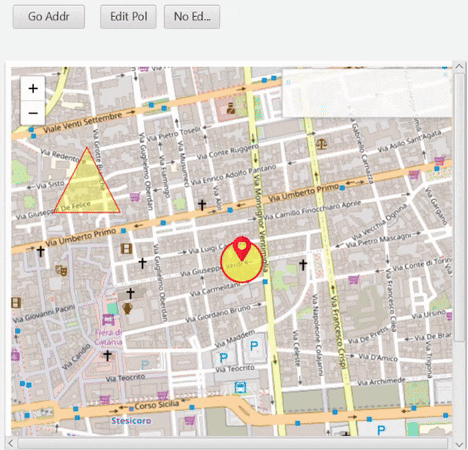Click the Fiera di Catania market label
This screenshot has width=468, height=450.
click(x=108, y=337)
